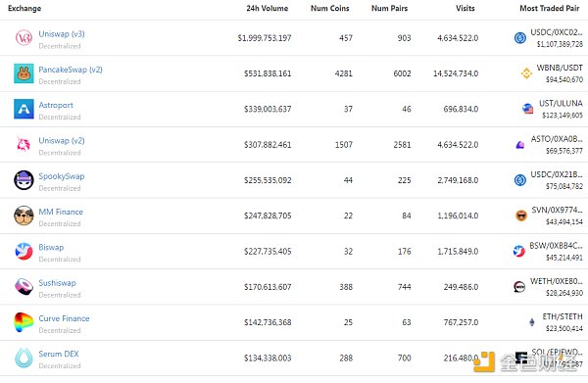Select the UST/ULUNA most traded pair
Screen dimensions: 588x383
[561, 104]
